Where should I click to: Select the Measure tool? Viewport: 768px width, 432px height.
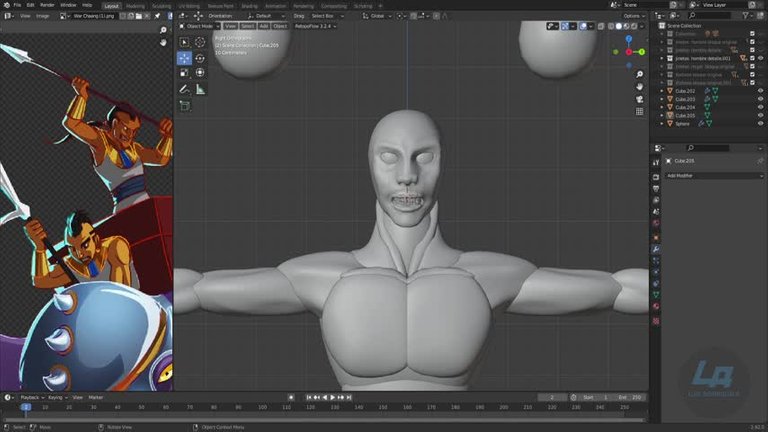(x=200, y=89)
